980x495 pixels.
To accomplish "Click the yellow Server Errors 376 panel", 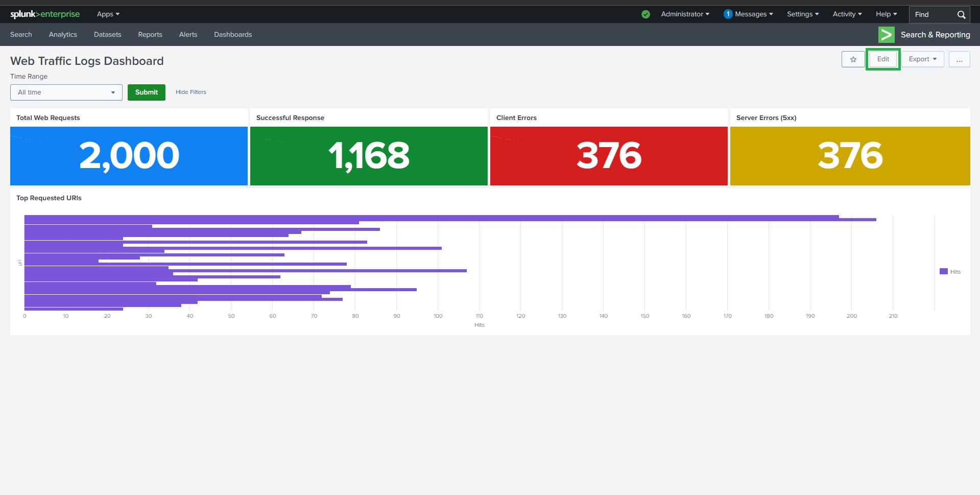I will click(850, 156).
